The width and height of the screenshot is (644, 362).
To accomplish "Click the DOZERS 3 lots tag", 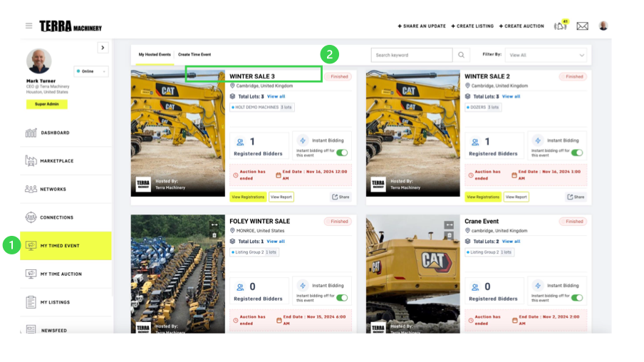I will [483, 107].
